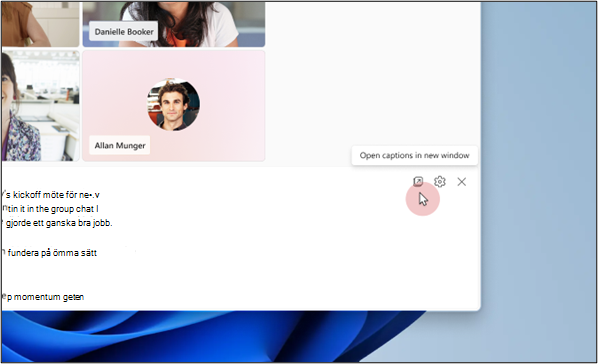Open captions in a new window
Screen dimensions: 598x364
pyautogui.click(x=418, y=182)
